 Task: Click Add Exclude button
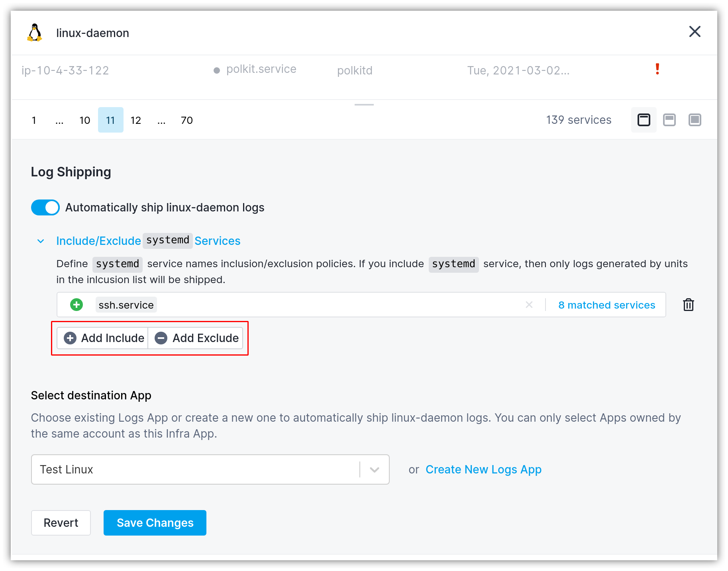pos(196,338)
